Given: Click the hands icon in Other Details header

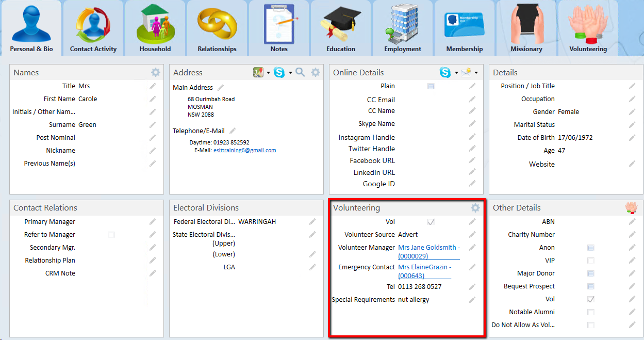Looking at the screenshot, I should [631, 207].
